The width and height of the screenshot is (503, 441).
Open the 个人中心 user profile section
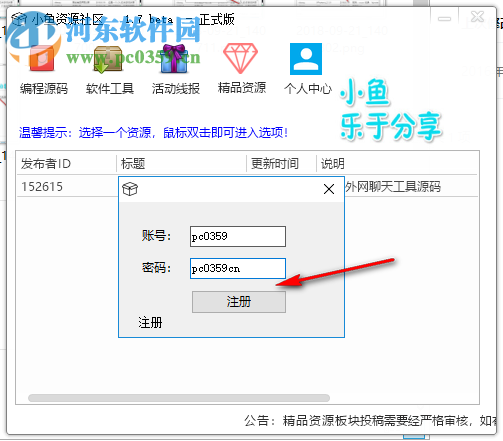point(308,69)
